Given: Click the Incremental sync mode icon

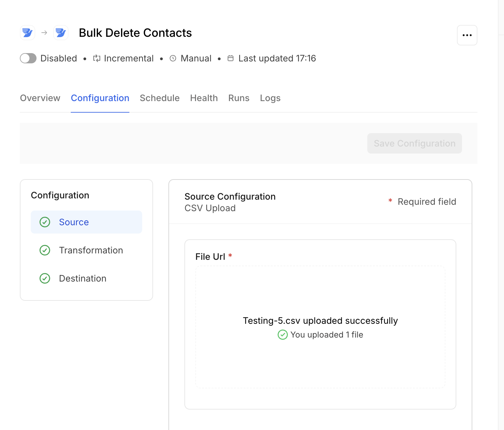Looking at the screenshot, I should coord(96,58).
